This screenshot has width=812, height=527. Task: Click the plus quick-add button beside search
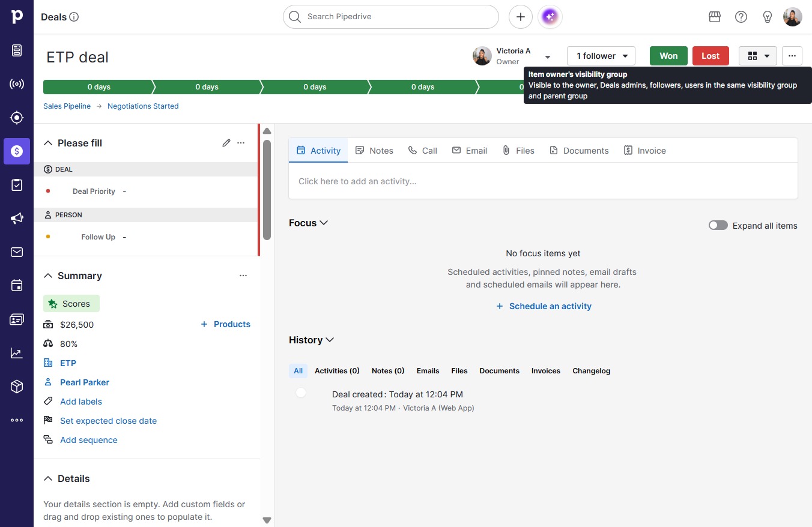coord(521,17)
